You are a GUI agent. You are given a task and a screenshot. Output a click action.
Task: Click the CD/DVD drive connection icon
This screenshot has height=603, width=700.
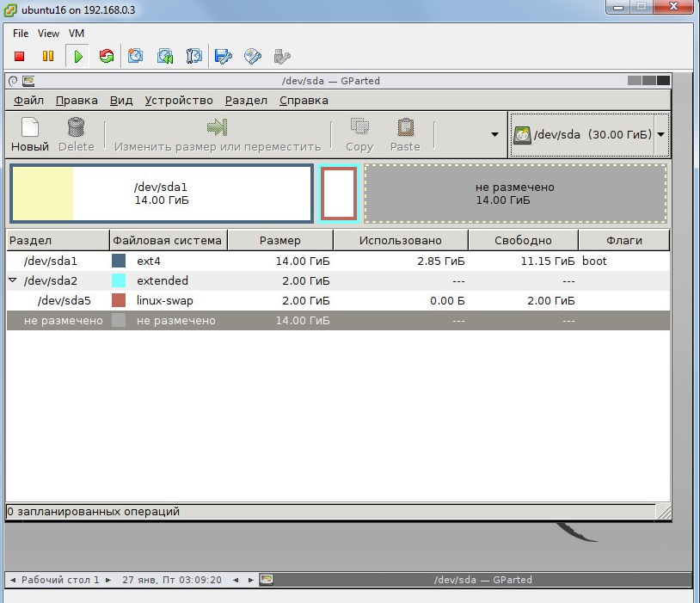pyautogui.click(x=253, y=56)
